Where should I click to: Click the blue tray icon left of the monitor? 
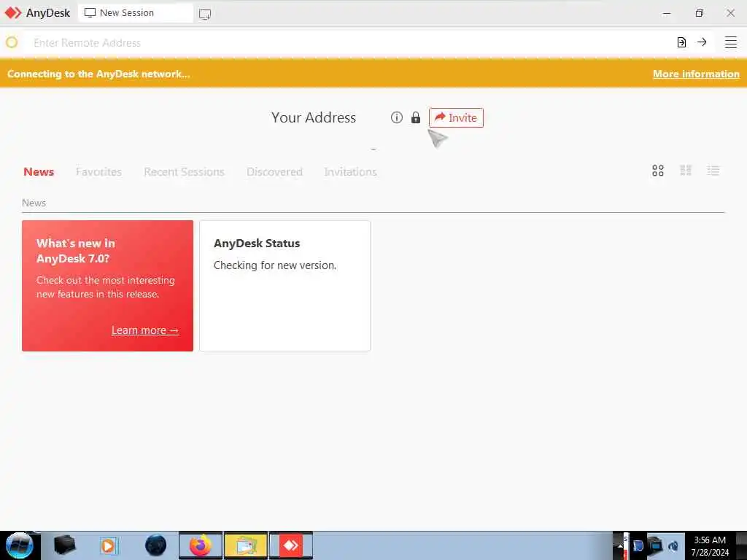pyautogui.click(x=638, y=545)
